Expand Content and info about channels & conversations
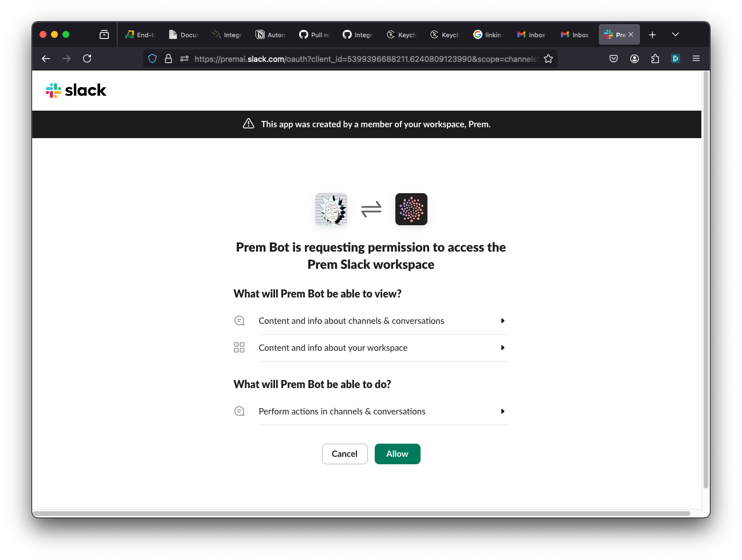 pyautogui.click(x=383, y=321)
